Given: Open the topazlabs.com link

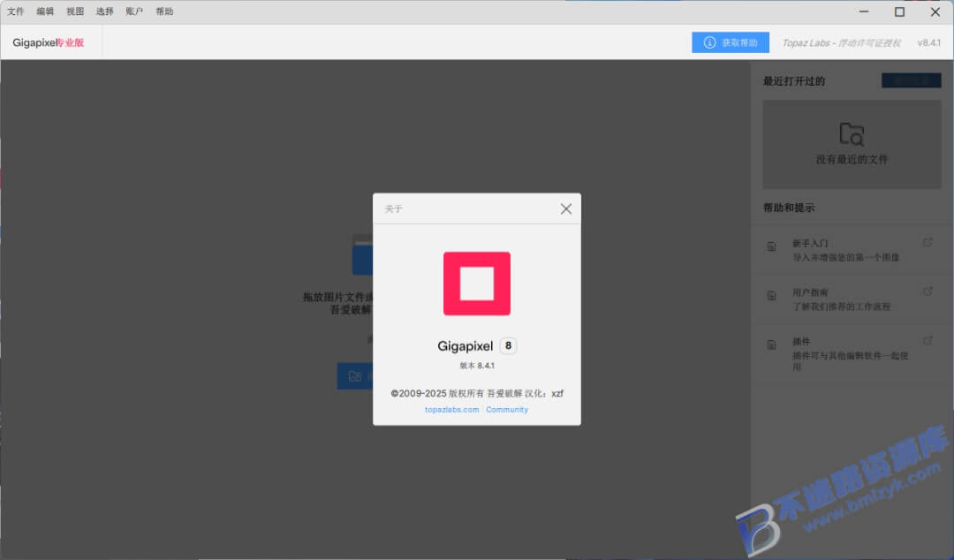Looking at the screenshot, I should click(451, 410).
